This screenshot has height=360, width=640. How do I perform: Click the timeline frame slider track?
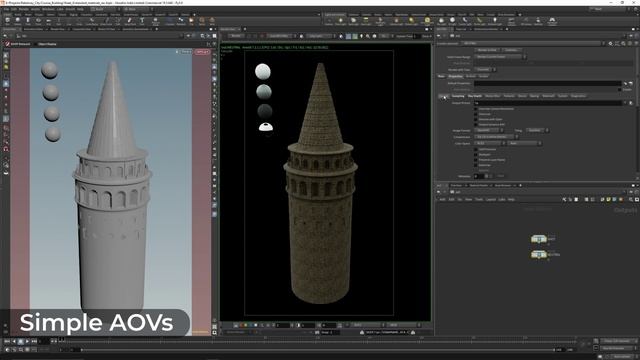pyautogui.click(x=318, y=340)
